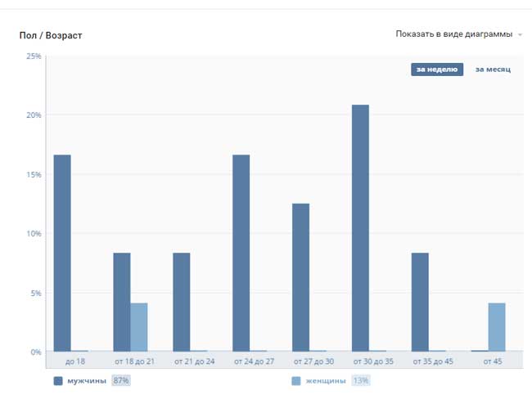The width and height of the screenshot is (532, 395).
Task: Click the men's bar for "до 18"
Action: coord(62,254)
